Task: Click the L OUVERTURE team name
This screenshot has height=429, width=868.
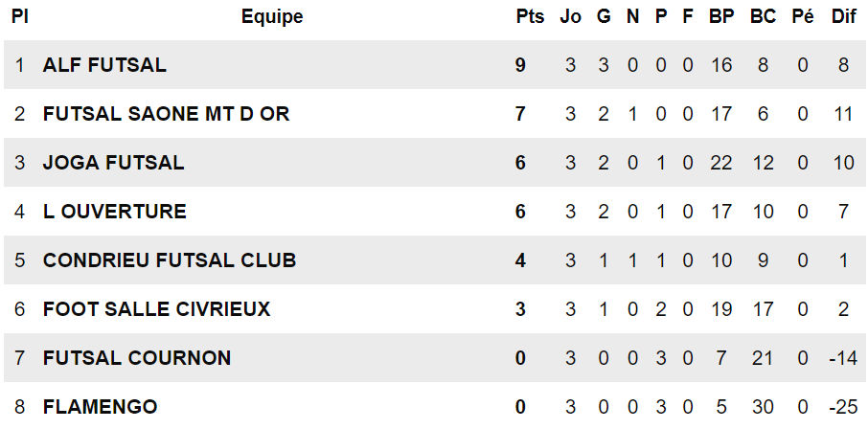Action: pos(115,212)
